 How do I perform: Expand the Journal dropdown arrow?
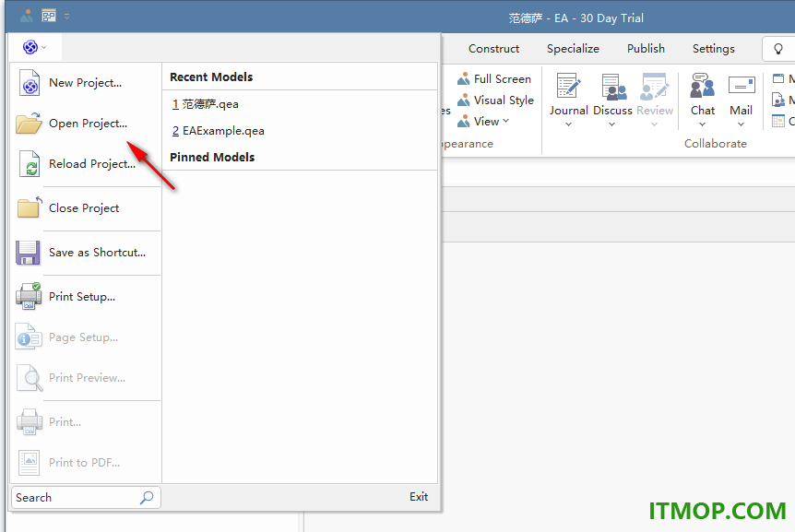pyautogui.click(x=568, y=124)
